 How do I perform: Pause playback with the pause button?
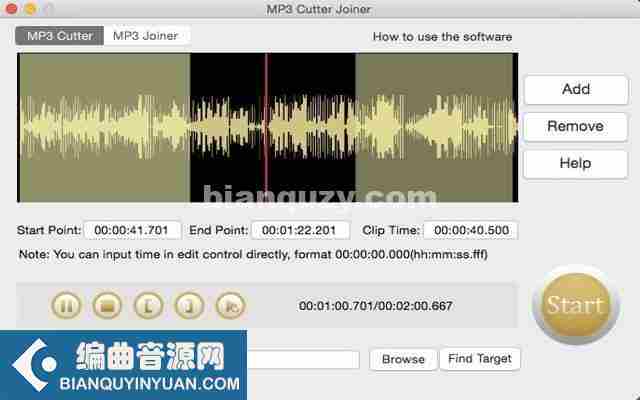tap(67, 305)
